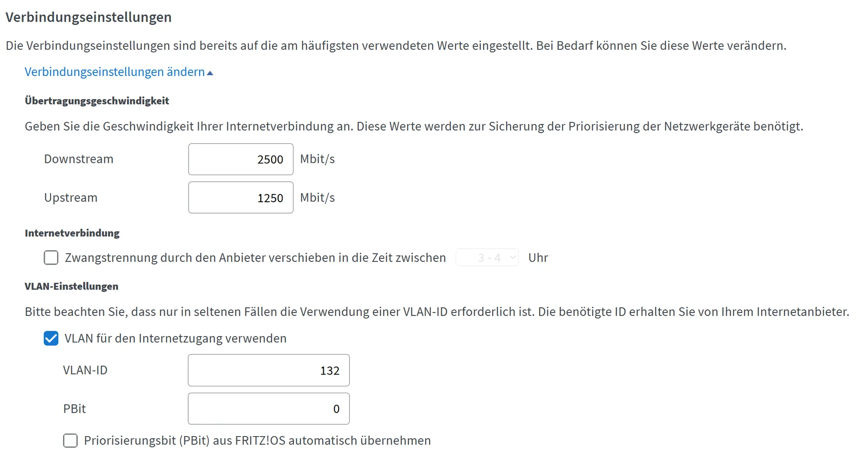The image size is (868, 461).
Task: Click the dropdown chevron of the time selector
Action: point(513,257)
